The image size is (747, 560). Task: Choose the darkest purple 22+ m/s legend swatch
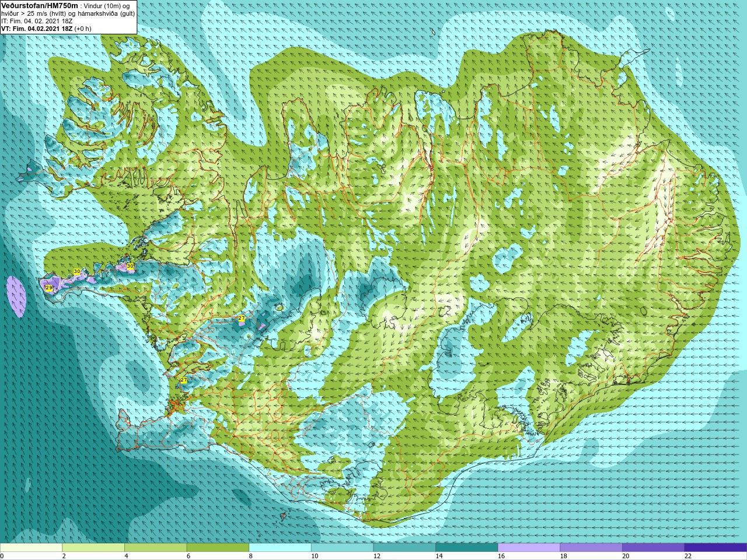tap(715, 548)
